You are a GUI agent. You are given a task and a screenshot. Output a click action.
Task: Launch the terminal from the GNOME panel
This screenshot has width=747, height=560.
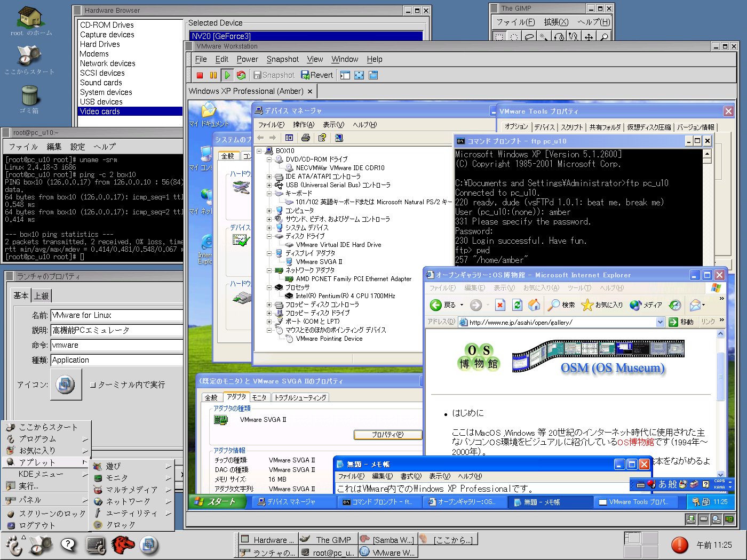click(x=96, y=545)
